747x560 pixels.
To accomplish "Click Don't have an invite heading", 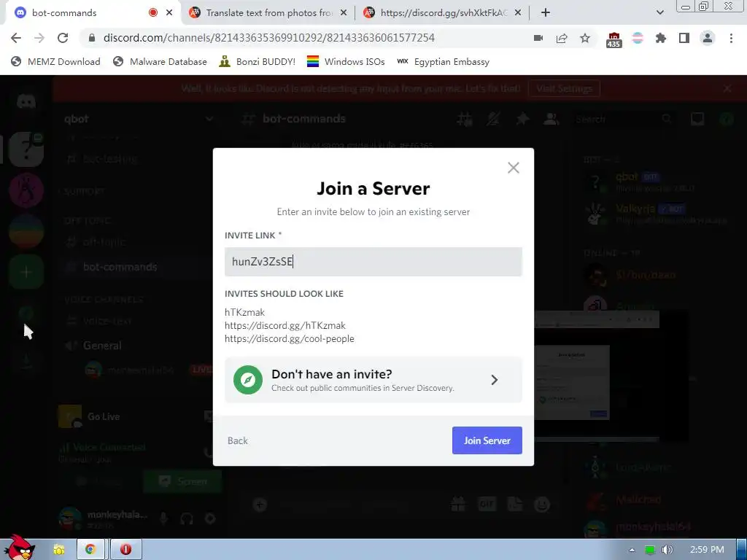I will pos(332,374).
